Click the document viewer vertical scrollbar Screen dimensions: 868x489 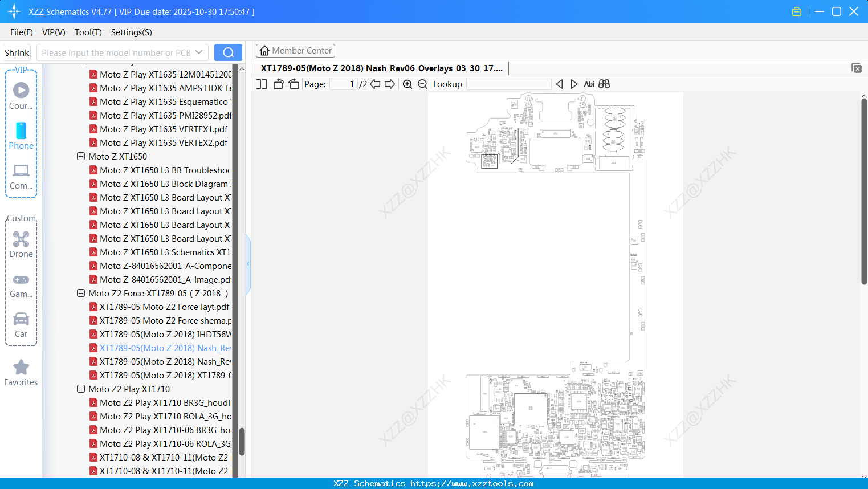(864, 191)
